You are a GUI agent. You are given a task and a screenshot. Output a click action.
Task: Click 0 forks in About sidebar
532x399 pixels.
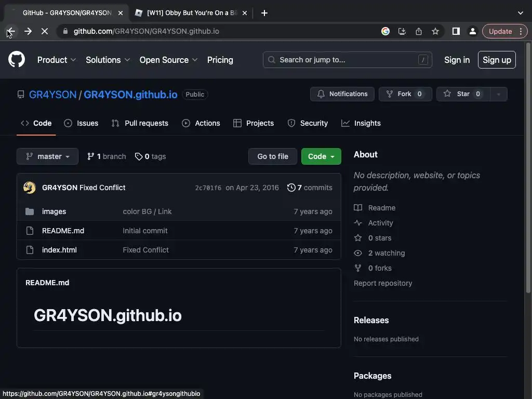click(x=373, y=268)
